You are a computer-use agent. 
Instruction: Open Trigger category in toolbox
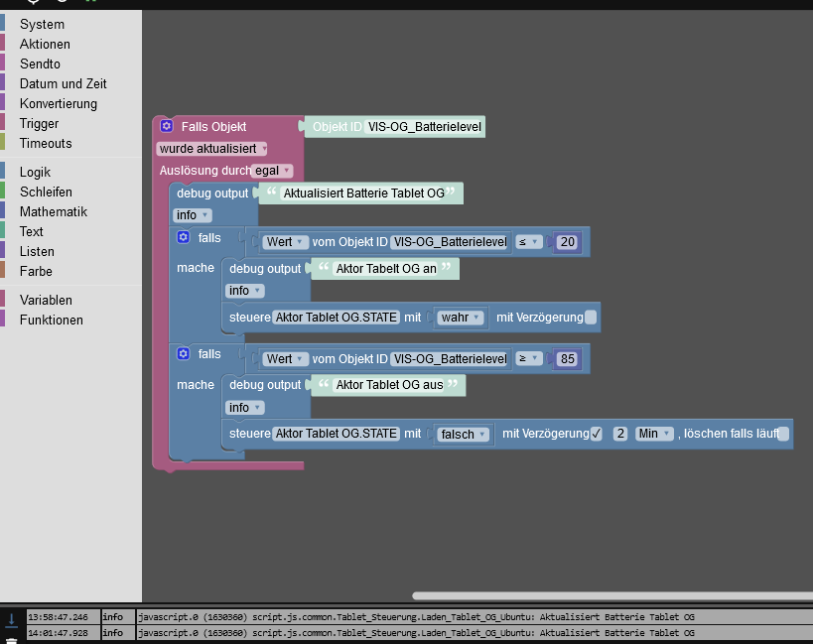[39, 123]
